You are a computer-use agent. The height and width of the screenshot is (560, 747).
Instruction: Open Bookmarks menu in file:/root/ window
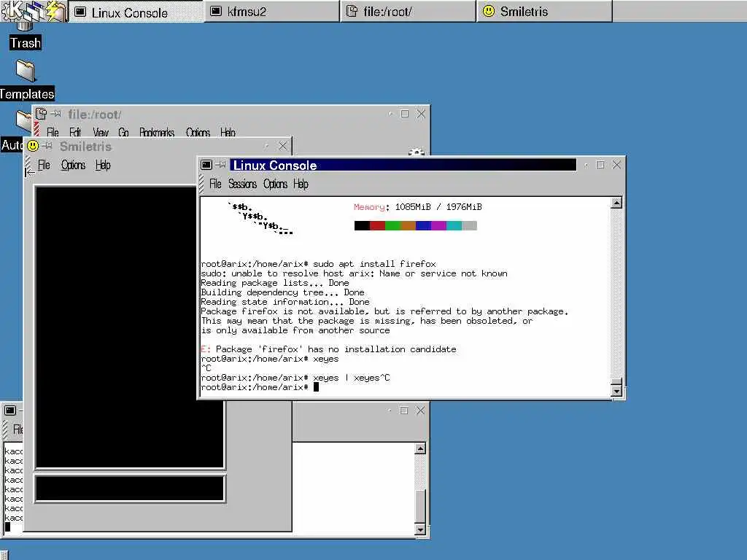(x=157, y=132)
